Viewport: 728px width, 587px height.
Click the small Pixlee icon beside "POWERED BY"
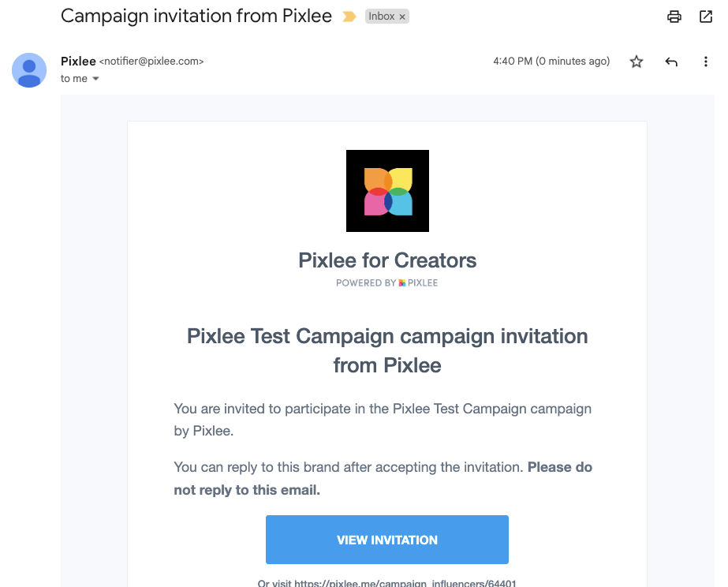(x=402, y=283)
